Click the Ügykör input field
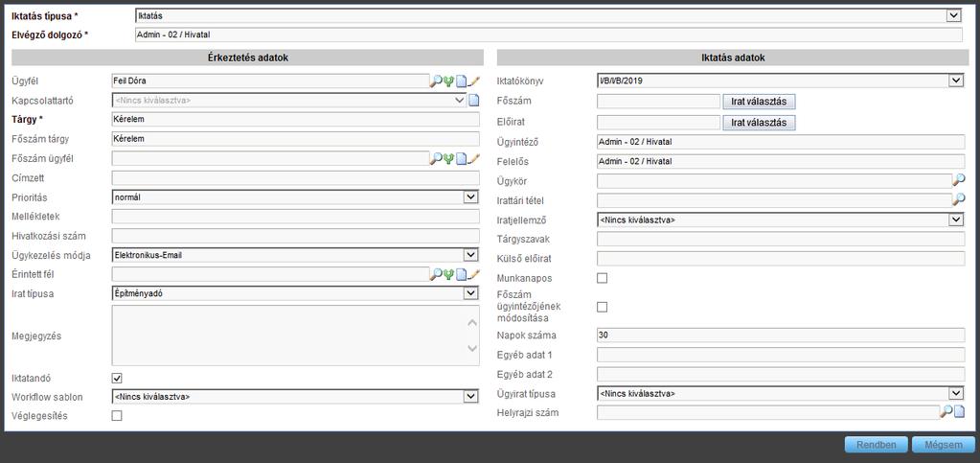Screen dimensions: 980x463 pyautogui.click(x=774, y=181)
